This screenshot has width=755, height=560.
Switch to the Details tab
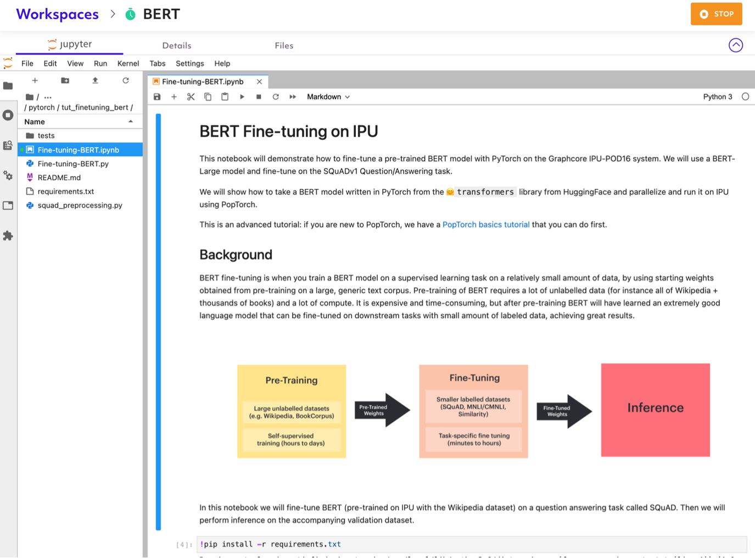pyautogui.click(x=177, y=46)
